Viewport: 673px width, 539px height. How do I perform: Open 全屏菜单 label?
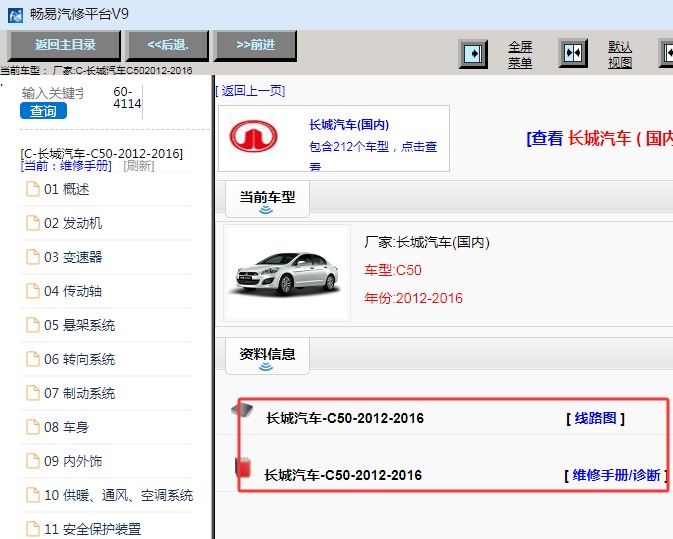(520, 55)
